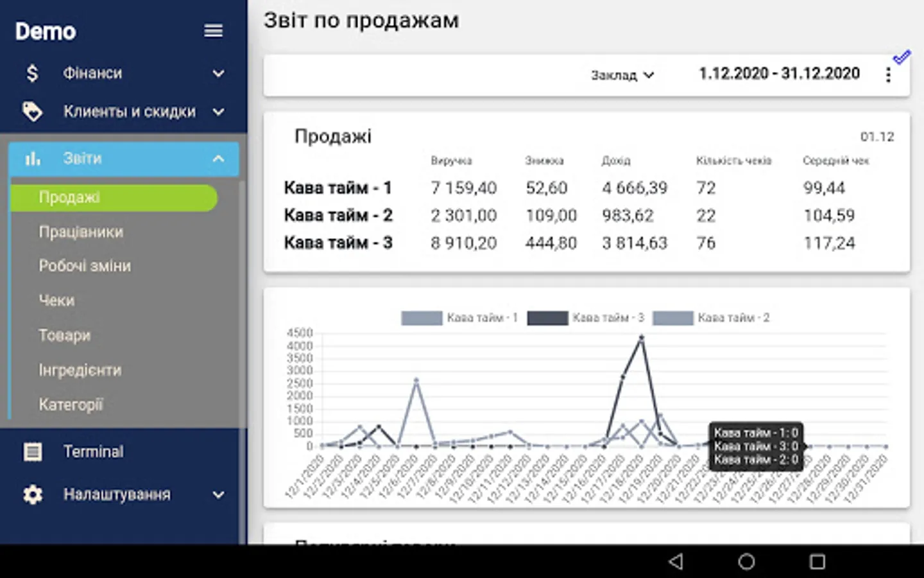The width and height of the screenshot is (924, 578).
Task: Click the Demo title
Action: [46, 31]
